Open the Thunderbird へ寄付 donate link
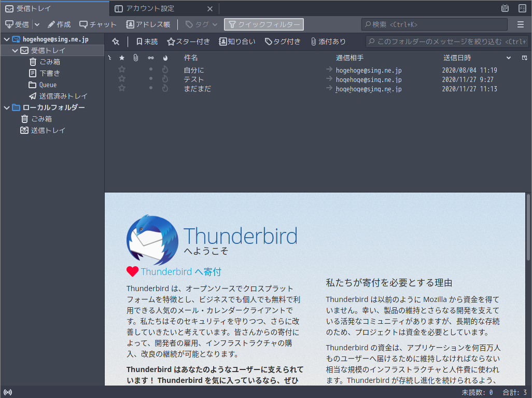 pos(181,272)
